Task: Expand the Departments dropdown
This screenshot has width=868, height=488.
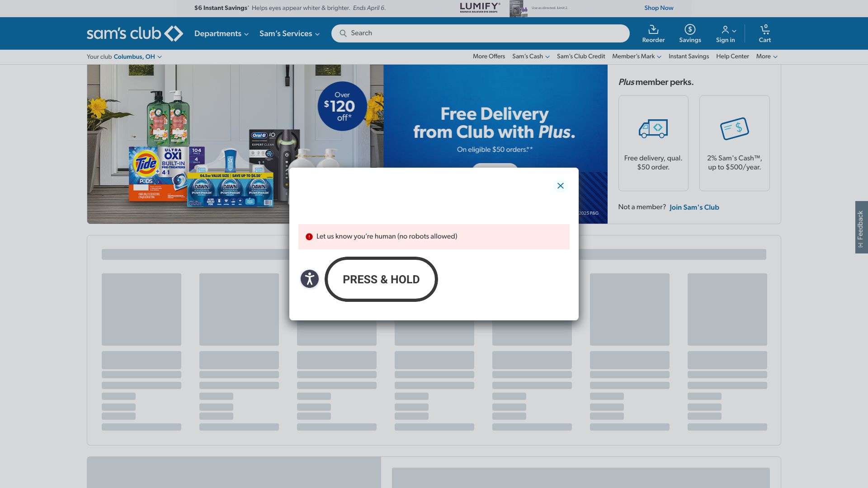Action: pyautogui.click(x=221, y=33)
